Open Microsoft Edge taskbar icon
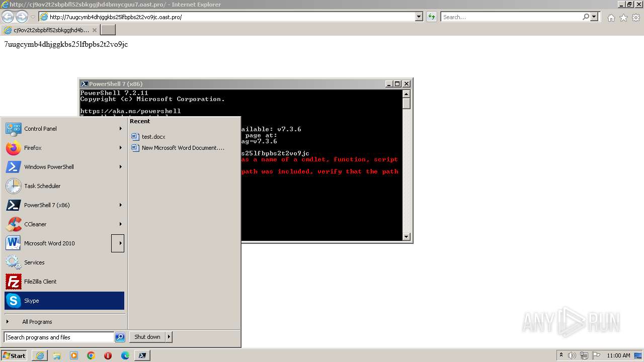 (x=125, y=355)
